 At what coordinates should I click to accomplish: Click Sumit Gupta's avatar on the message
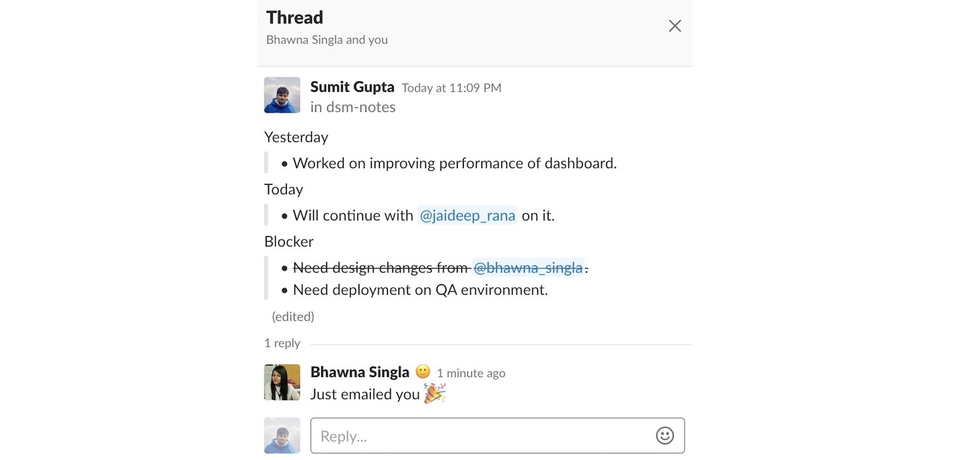[282, 95]
